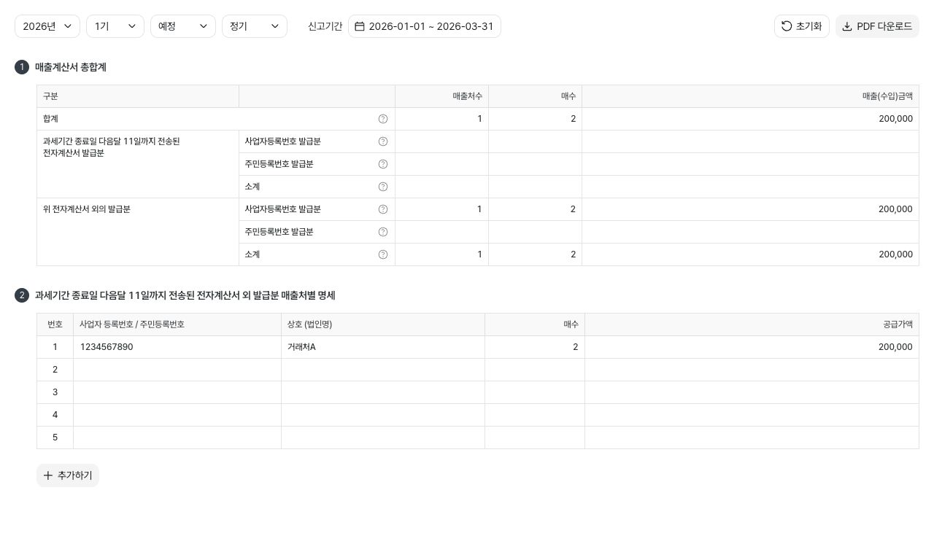Click the help icon in the 합계 row
The width and height of the screenshot is (934, 560).
(383, 119)
